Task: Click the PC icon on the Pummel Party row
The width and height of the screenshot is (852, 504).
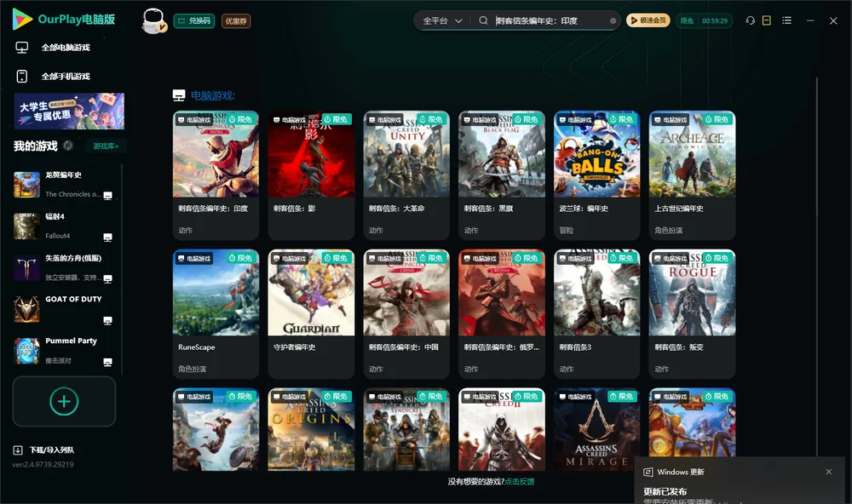Action: (107, 363)
